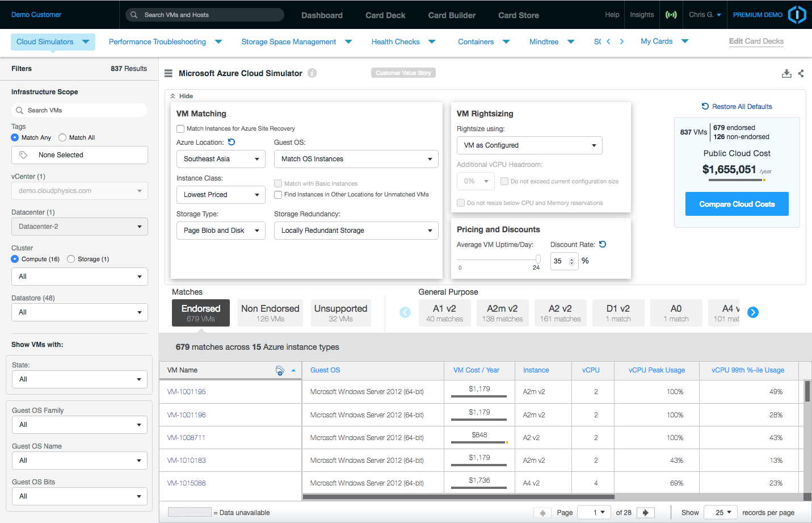Open the Card Deck tab
This screenshot has height=523, width=812.
(x=385, y=15)
